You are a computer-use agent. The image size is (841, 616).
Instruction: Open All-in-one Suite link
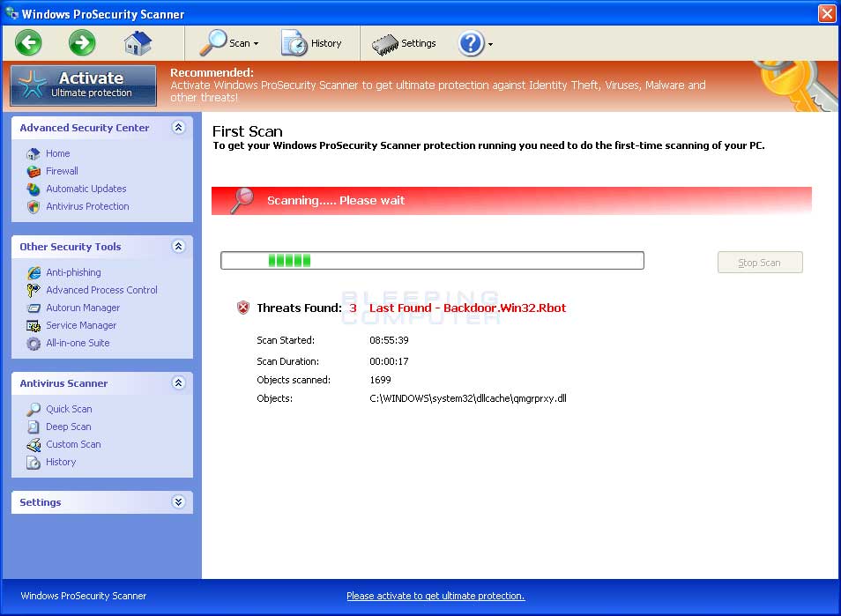pos(78,343)
